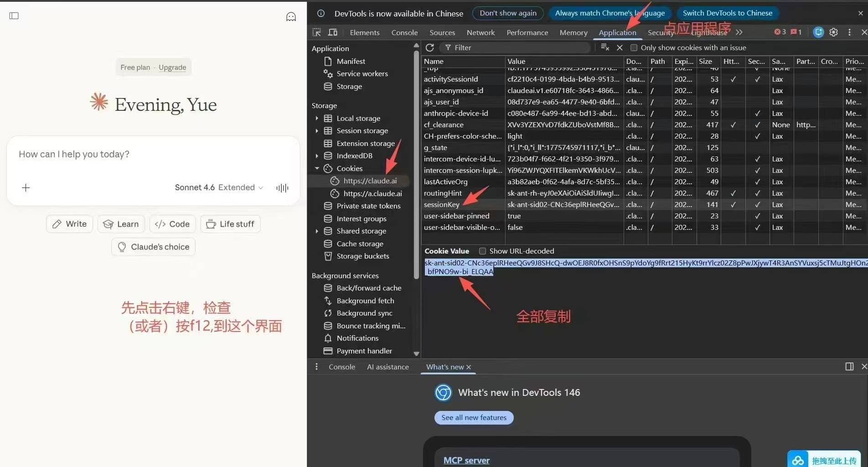Click Switch DevTools to Chinese button
This screenshot has width=868, height=467.
(728, 13)
